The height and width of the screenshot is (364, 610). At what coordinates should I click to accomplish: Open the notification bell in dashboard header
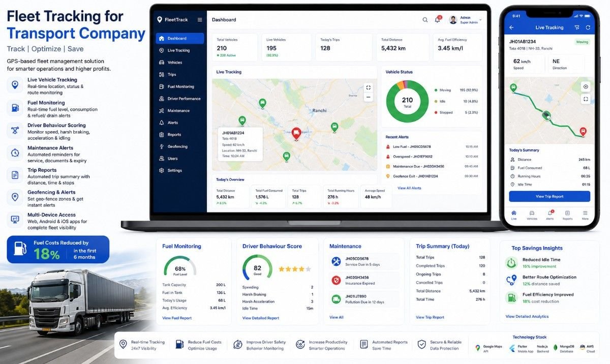[x=437, y=20]
